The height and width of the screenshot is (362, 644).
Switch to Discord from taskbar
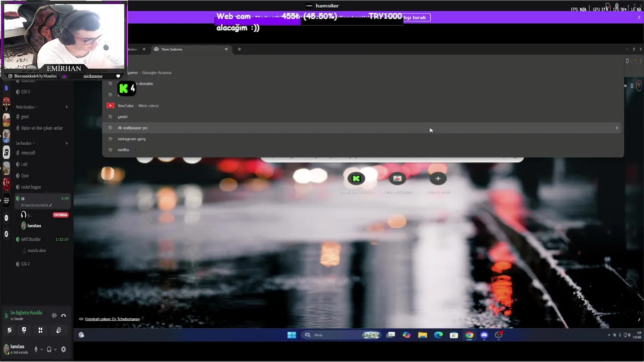tap(484, 335)
